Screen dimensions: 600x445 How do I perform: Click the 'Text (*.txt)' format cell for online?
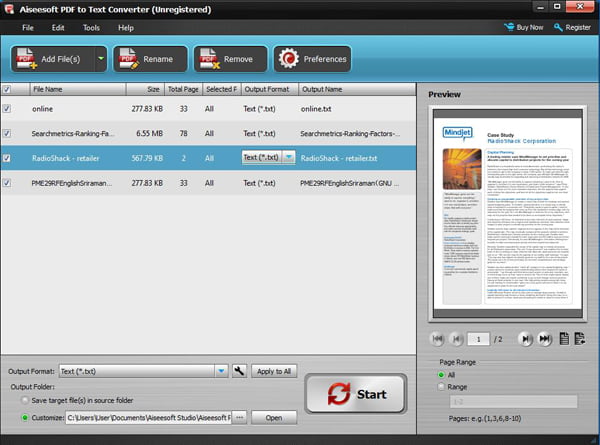[x=259, y=109]
